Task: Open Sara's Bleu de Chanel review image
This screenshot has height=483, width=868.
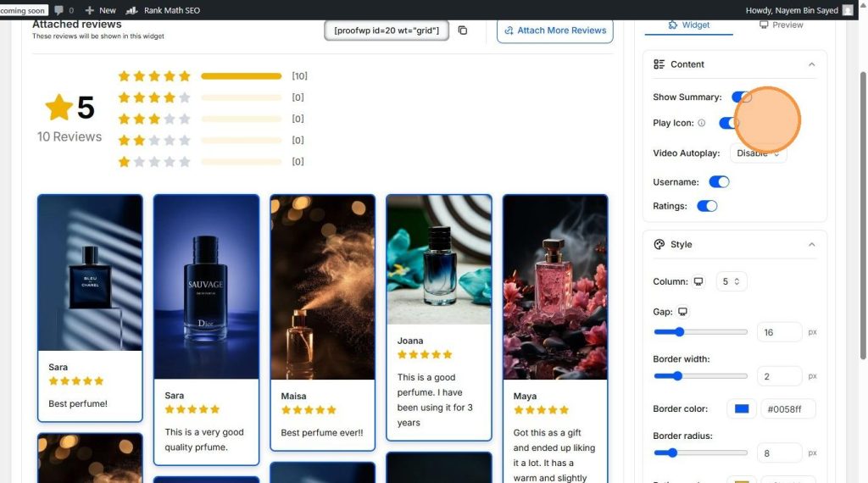Action: pos(90,273)
